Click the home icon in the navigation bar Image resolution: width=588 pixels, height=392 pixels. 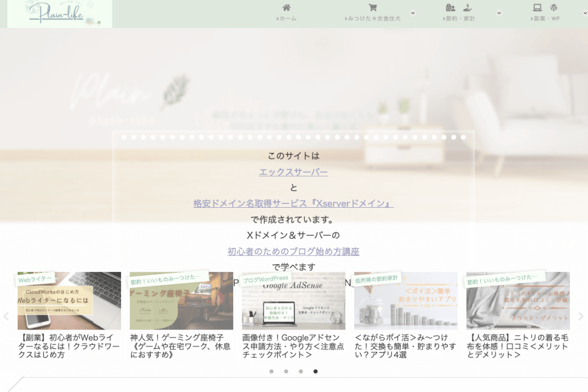coord(285,7)
